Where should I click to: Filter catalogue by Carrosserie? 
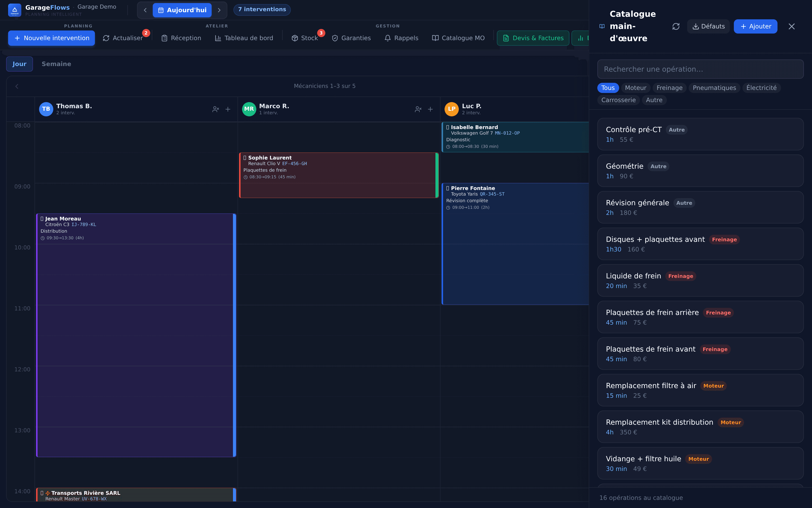[x=618, y=100]
